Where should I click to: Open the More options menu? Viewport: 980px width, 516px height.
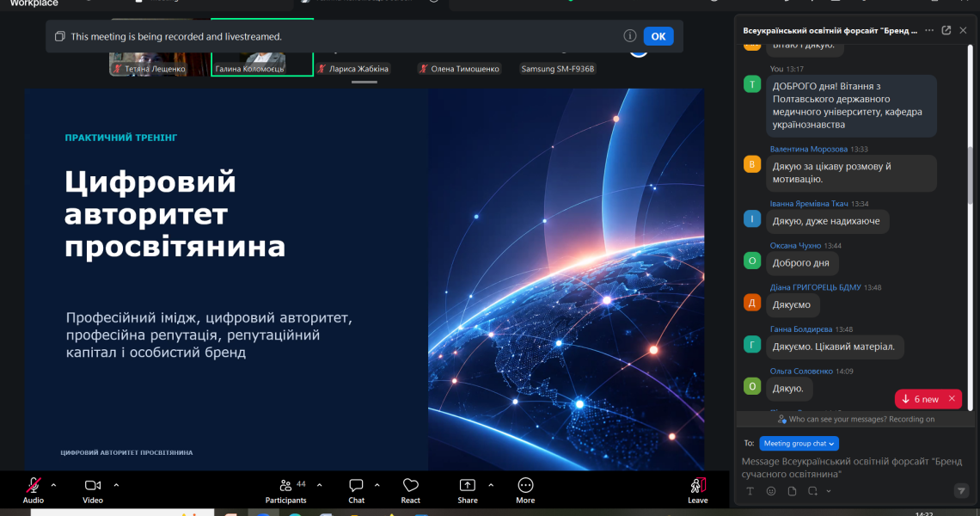click(x=525, y=489)
